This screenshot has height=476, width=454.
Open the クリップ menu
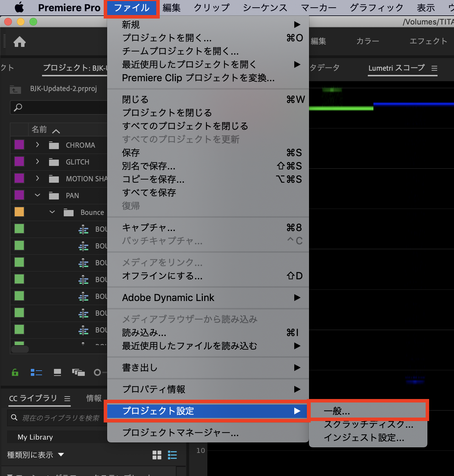pos(212,8)
